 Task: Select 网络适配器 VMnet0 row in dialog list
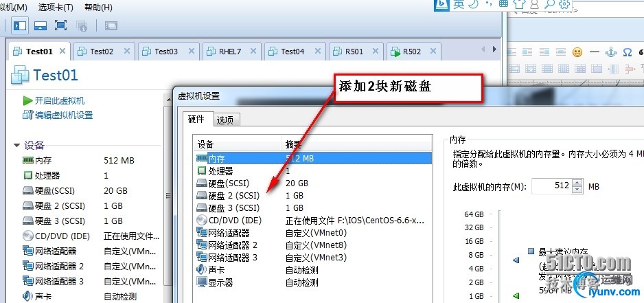314,233
